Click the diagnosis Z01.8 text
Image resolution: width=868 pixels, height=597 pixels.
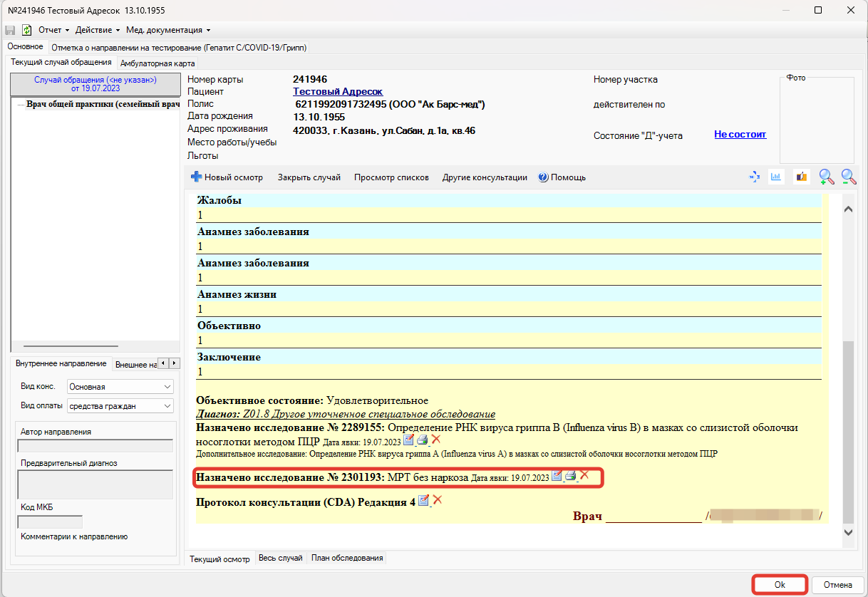[x=346, y=414]
